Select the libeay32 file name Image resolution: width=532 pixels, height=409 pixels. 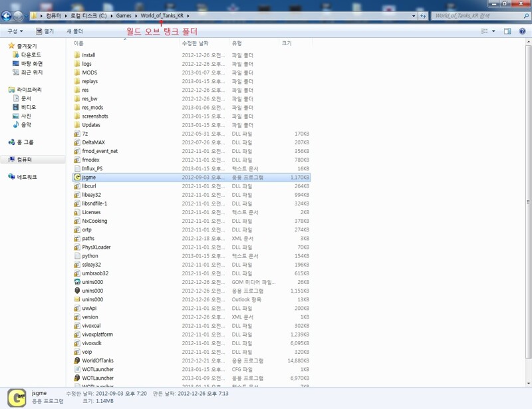pyautogui.click(x=91, y=195)
